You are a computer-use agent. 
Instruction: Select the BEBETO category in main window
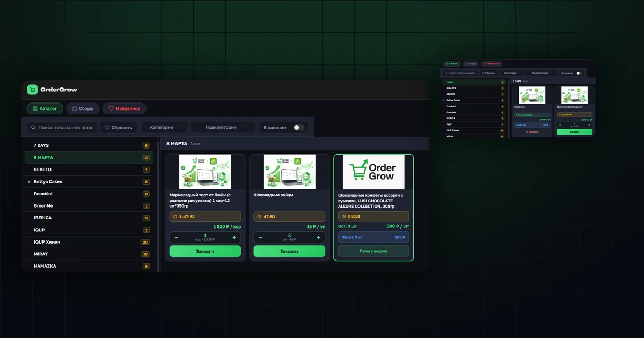89,170
